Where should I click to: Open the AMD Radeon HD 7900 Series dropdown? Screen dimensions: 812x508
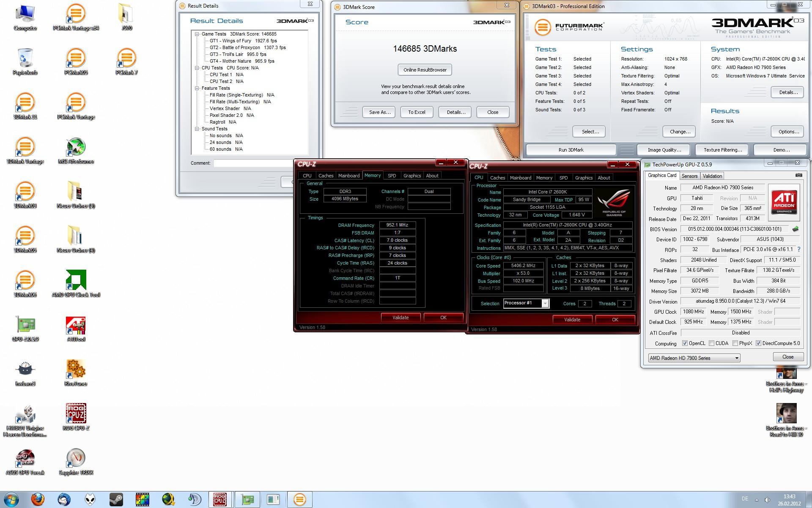pos(694,358)
